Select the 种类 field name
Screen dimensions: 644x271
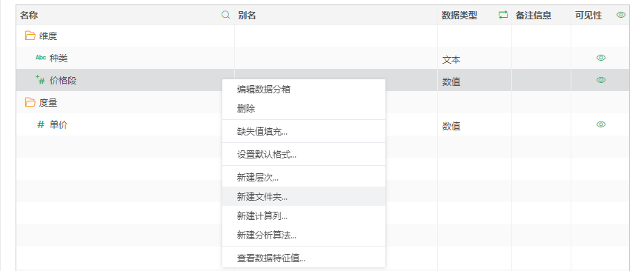point(59,58)
